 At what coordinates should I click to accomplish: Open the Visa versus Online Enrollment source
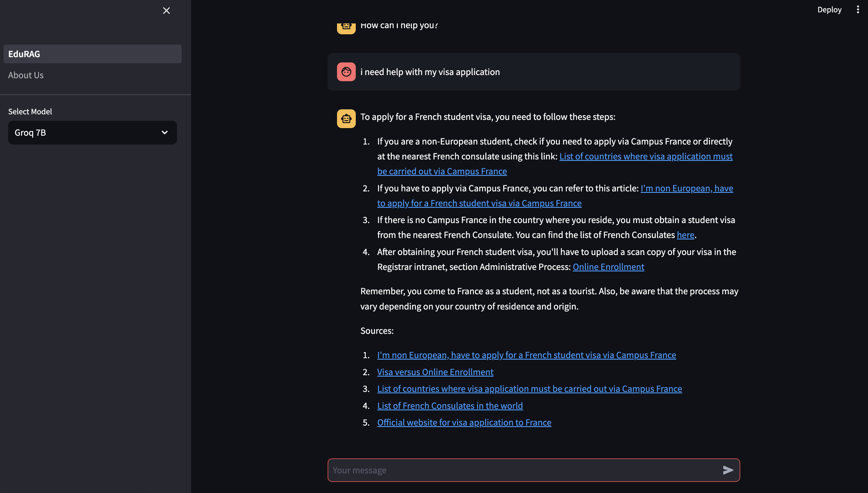tap(435, 372)
